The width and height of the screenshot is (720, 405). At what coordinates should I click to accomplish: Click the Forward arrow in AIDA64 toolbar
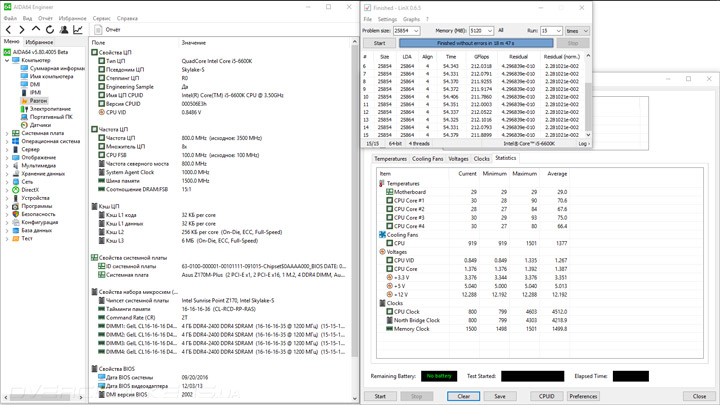[x=22, y=30]
